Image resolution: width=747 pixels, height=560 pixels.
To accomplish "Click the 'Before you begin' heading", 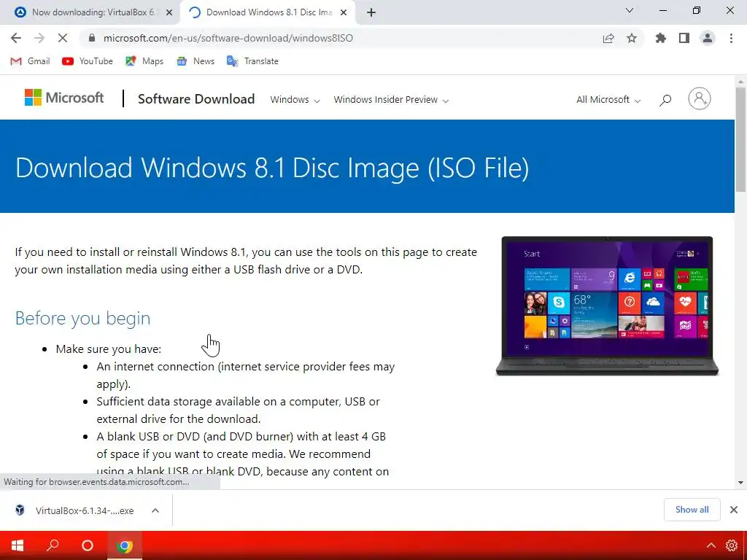I will [83, 318].
